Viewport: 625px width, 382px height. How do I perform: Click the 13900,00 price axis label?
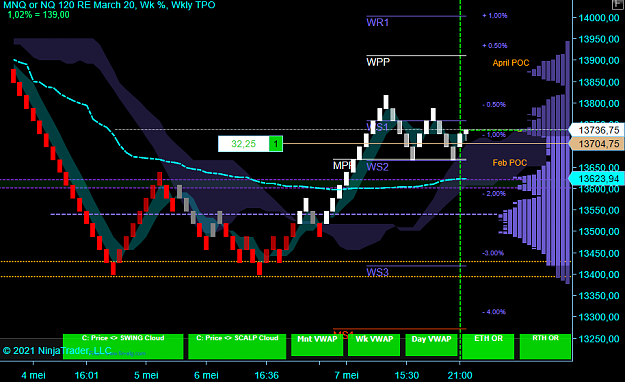(599, 61)
